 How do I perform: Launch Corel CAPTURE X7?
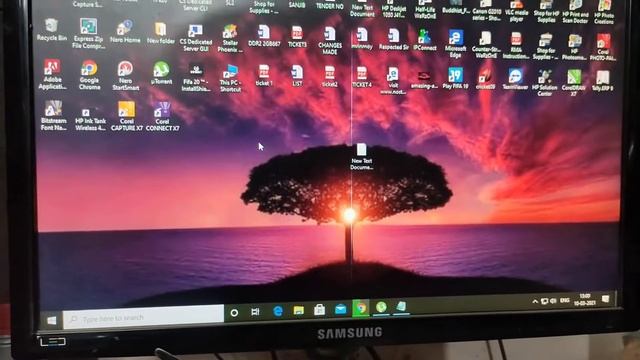click(127, 116)
